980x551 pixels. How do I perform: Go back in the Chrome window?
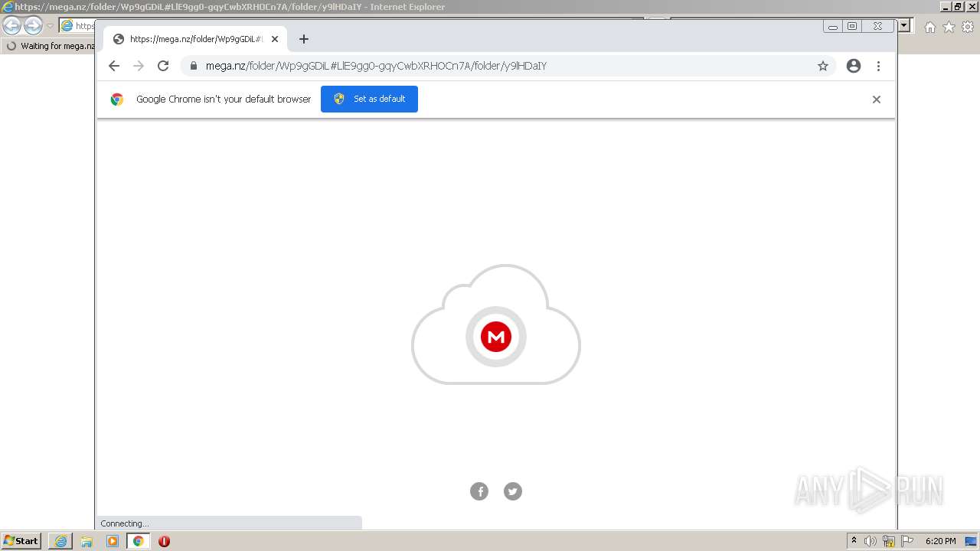click(114, 66)
